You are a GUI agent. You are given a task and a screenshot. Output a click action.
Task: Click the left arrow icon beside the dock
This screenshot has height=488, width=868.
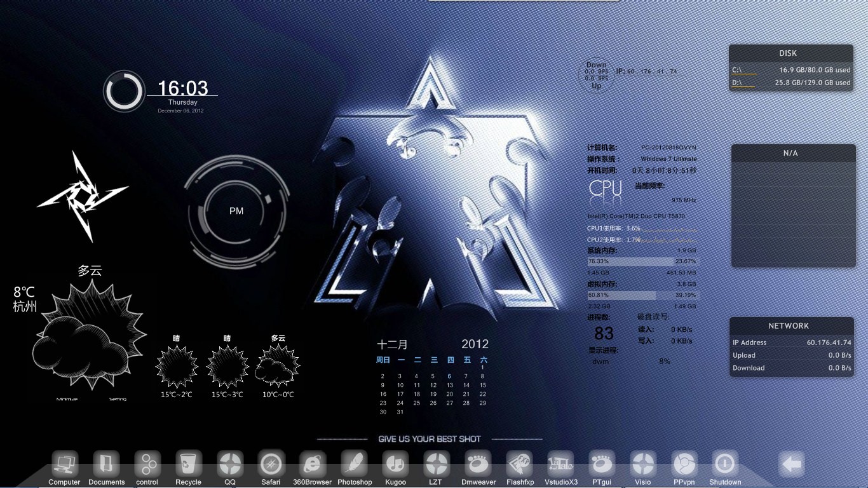click(792, 464)
